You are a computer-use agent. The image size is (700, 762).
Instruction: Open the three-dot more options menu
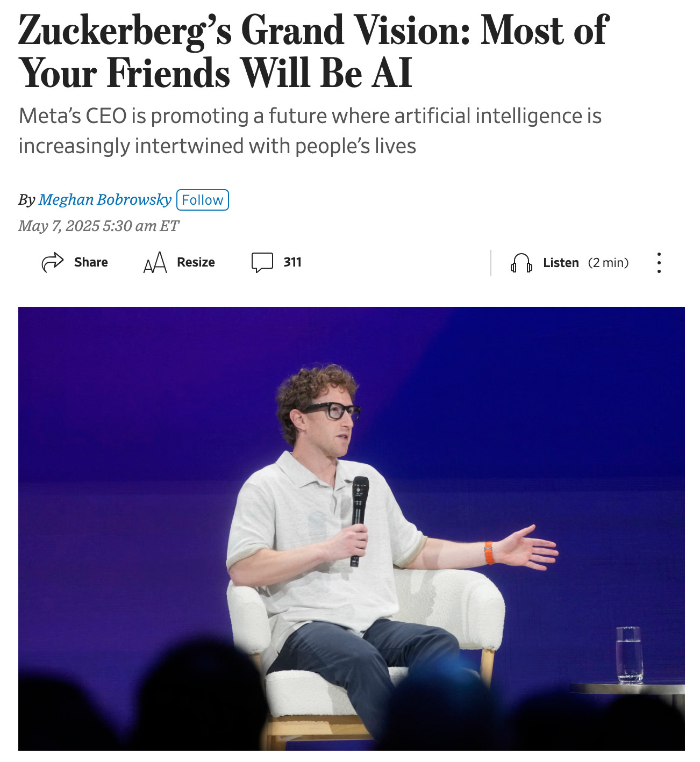(659, 263)
